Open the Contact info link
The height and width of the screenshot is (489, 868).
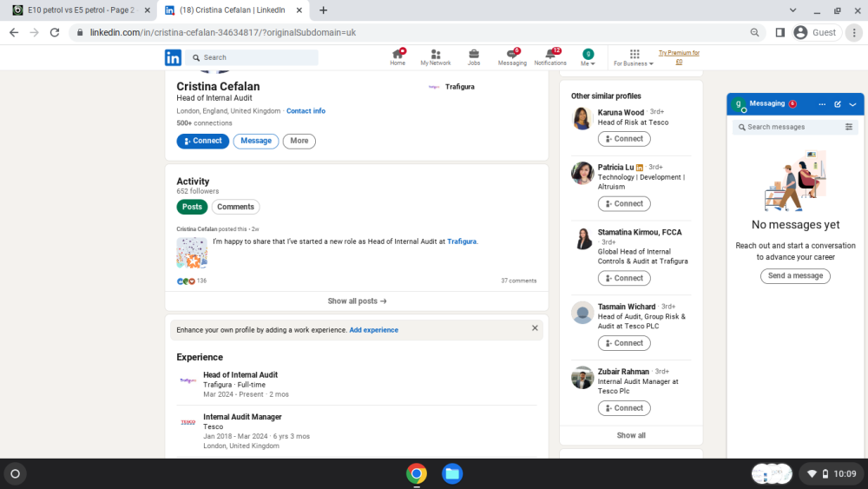point(306,111)
